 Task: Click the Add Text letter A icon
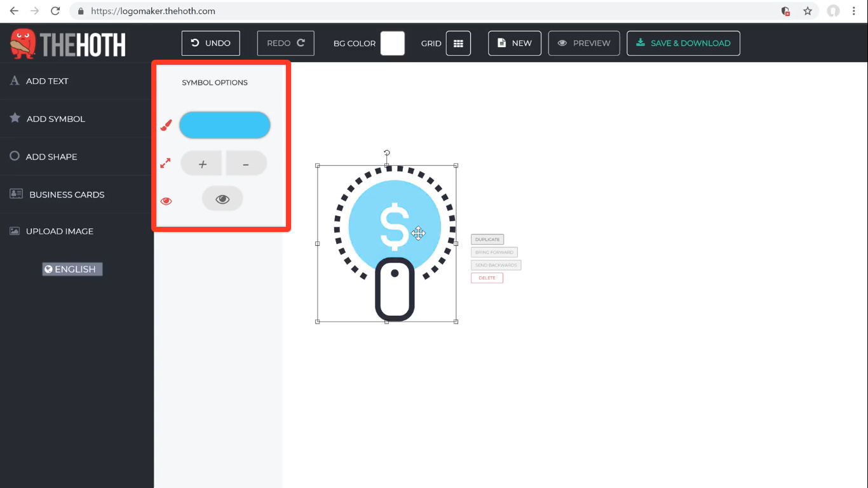(x=15, y=81)
